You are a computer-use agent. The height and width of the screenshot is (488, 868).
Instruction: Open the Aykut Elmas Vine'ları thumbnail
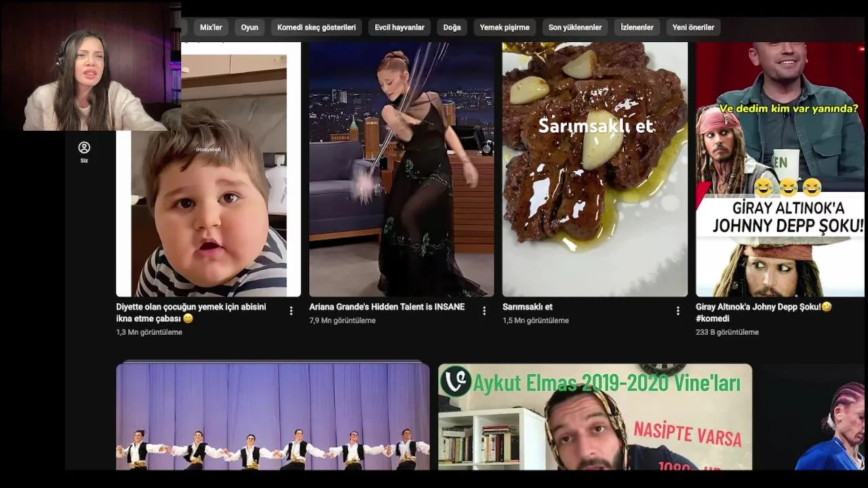(x=595, y=417)
